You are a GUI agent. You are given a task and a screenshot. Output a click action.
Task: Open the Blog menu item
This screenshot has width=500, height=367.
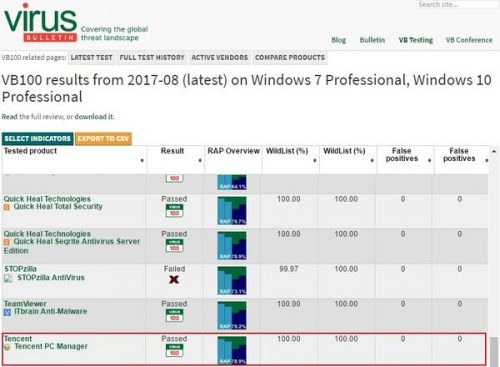339,40
